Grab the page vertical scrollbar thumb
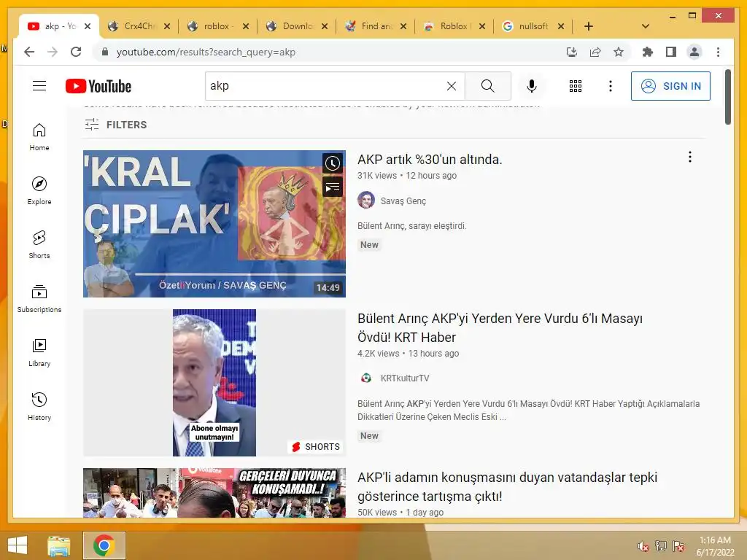This screenshot has height=560, width=747. (x=727, y=97)
